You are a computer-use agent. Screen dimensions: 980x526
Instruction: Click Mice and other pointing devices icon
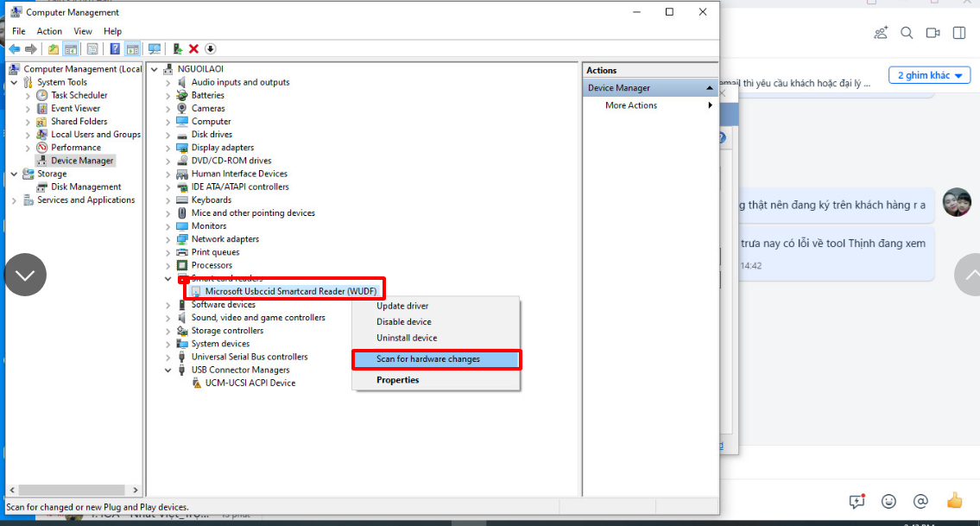point(182,213)
